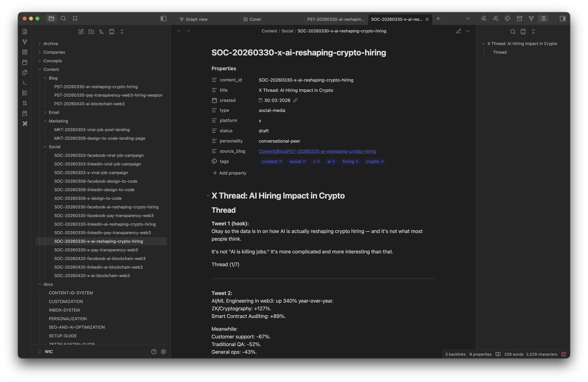Viewport: 588px width, 382px height.
Task: Collapse all outline headings icon
Action: (x=533, y=32)
